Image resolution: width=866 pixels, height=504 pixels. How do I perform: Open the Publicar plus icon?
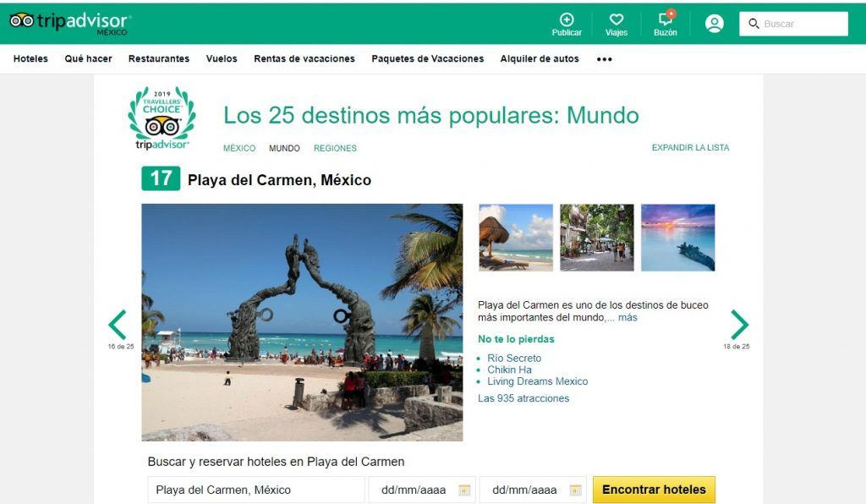point(567,19)
